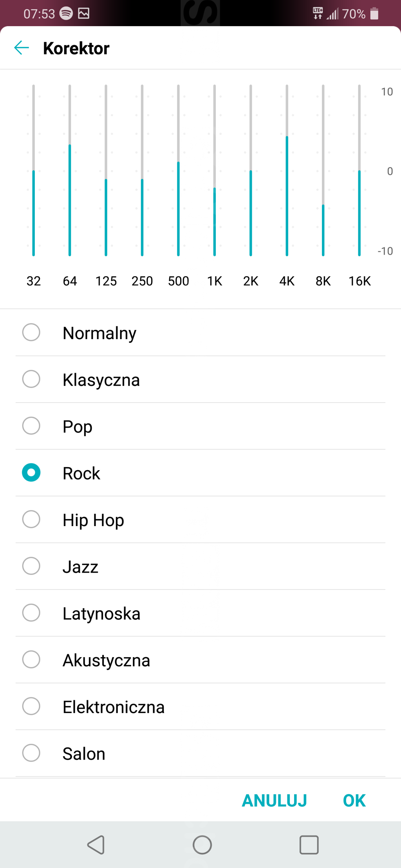This screenshot has width=401, height=868.
Task: Tap the Spotify icon in status bar
Action: 66,13
